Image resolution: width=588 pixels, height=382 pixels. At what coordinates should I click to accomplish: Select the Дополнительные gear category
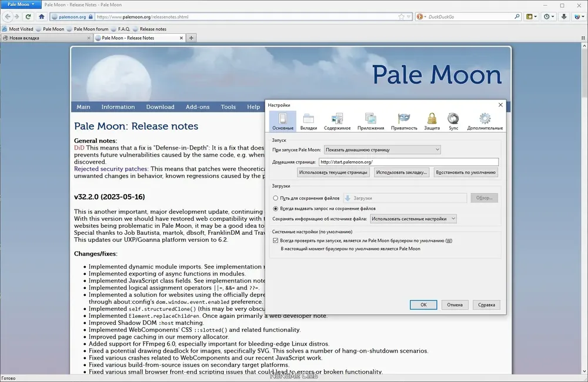click(x=485, y=121)
